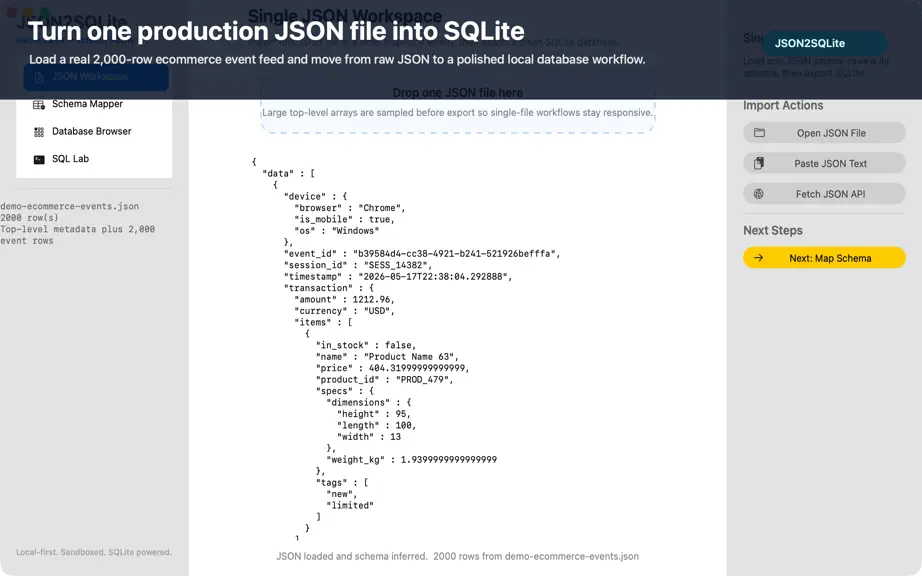
Task: Click the "length" : 100 line
Action: pyautogui.click(x=376, y=426)
